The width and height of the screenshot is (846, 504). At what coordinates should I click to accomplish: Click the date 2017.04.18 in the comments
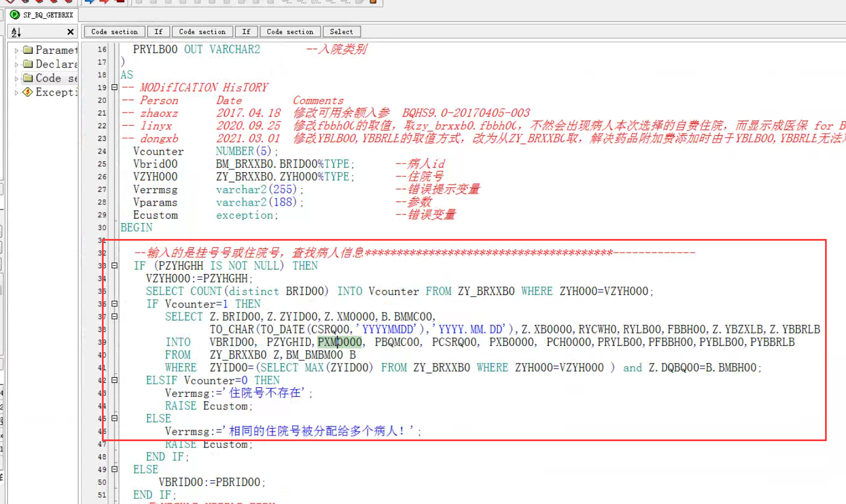249,113
